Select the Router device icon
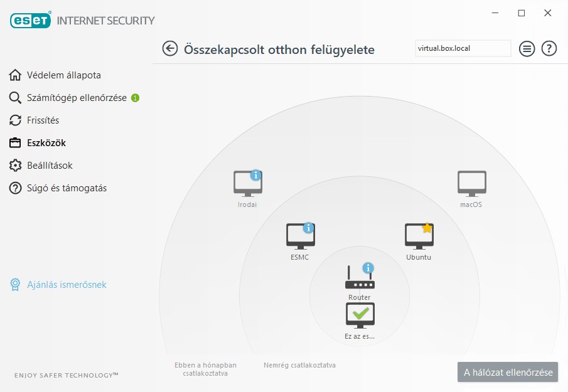568x392 pixels. click(360, 277)
